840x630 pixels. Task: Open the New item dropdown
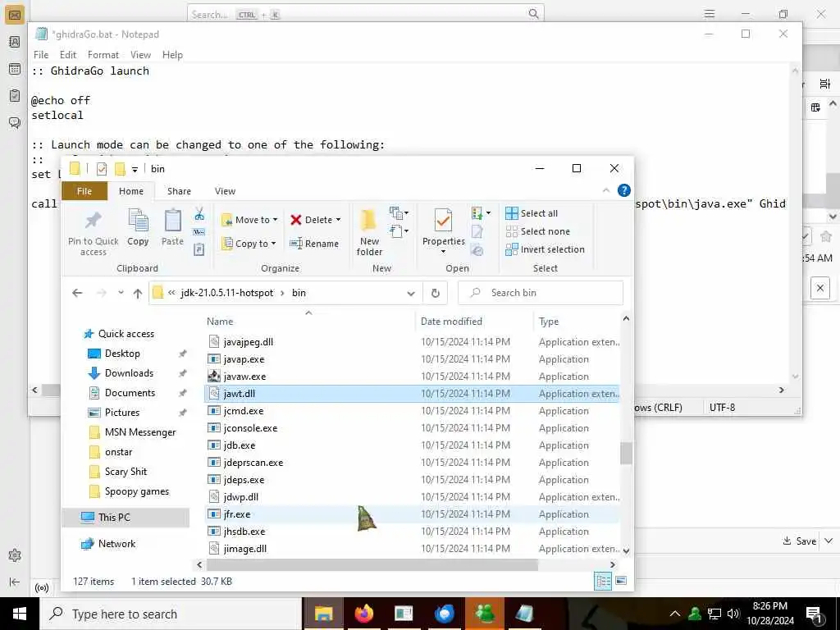tap(399, 213)
